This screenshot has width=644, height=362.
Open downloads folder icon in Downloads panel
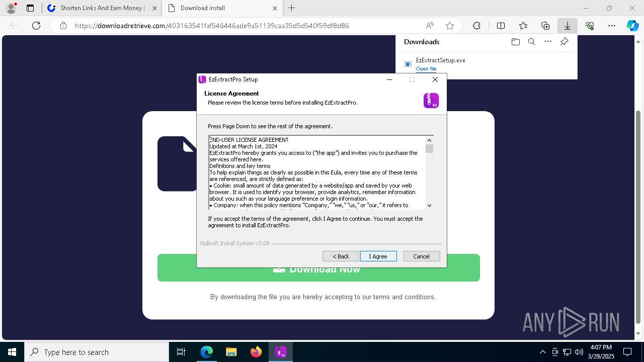pos(515,42)
